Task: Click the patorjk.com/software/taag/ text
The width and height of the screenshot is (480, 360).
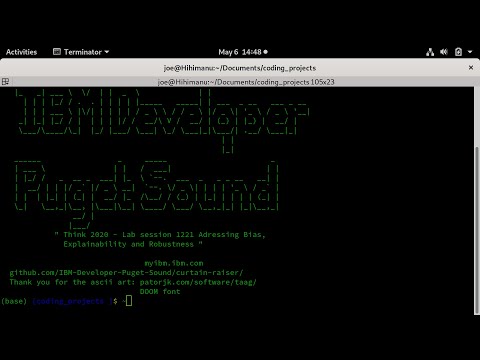Action: click(x=198, y=282)
